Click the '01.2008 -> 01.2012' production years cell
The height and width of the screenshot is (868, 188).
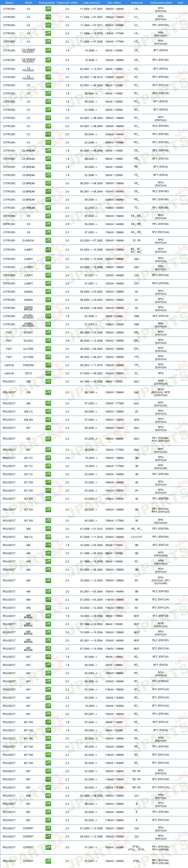[x=91, y=529]
